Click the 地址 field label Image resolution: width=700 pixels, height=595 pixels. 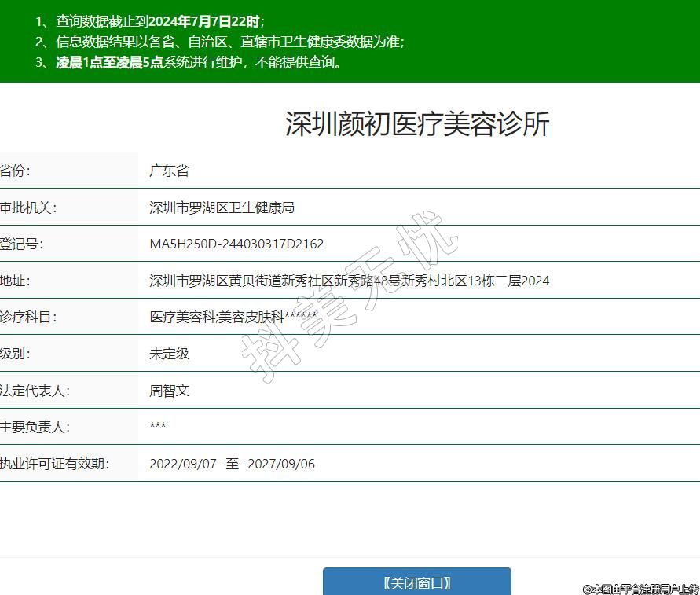coord(16,281)
